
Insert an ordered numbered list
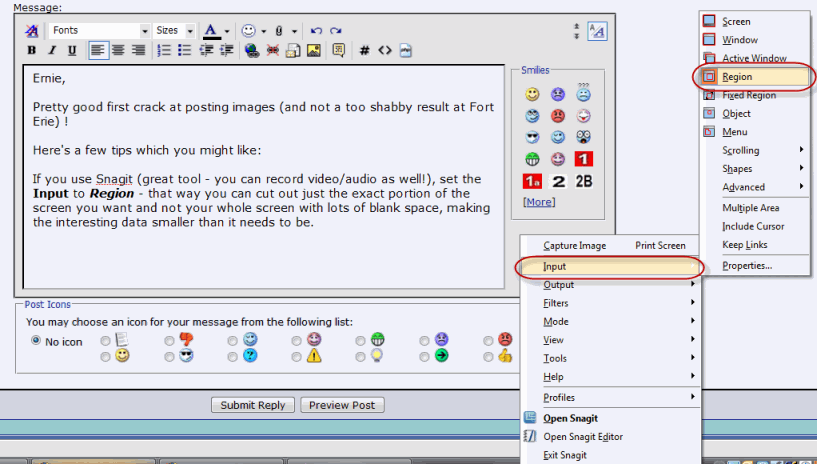(x=164, y=51)
